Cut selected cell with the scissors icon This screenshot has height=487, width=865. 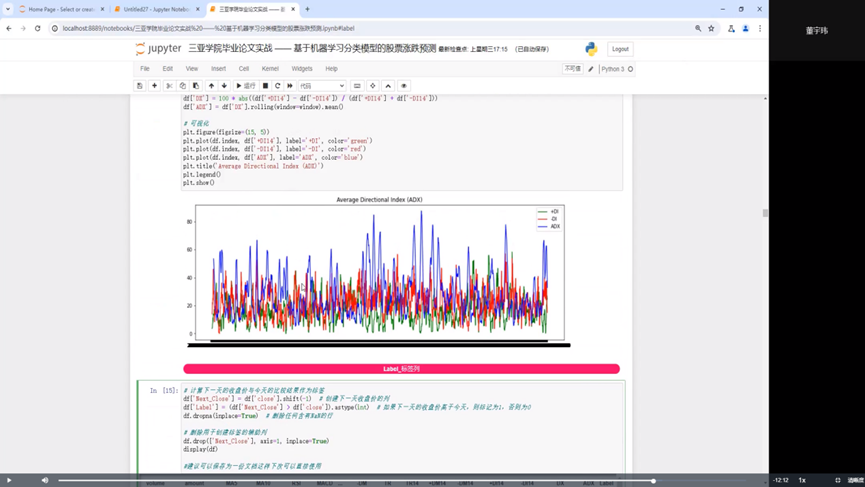(x=169, y=86)
